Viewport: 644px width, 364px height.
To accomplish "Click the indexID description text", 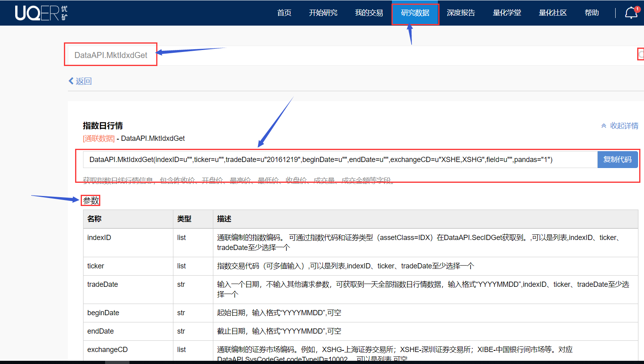I will (419, 242).
